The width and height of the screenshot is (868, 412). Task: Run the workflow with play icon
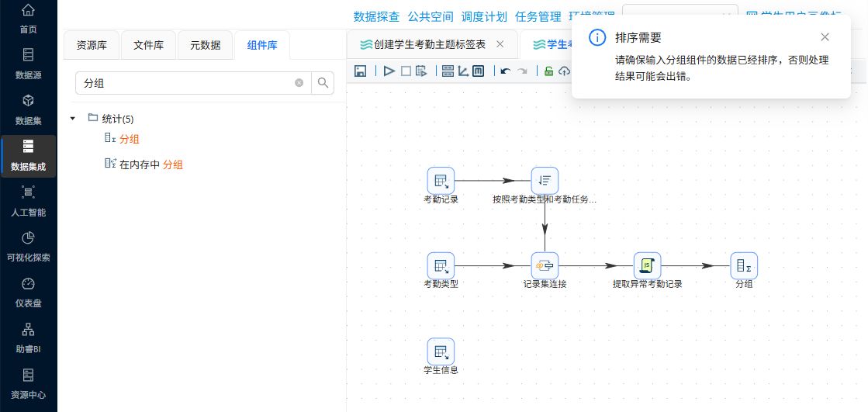coord(389,71)
